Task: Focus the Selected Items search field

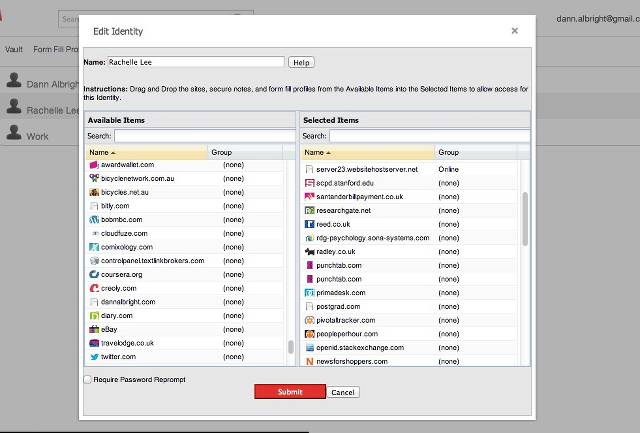Action: pos(429,136)
